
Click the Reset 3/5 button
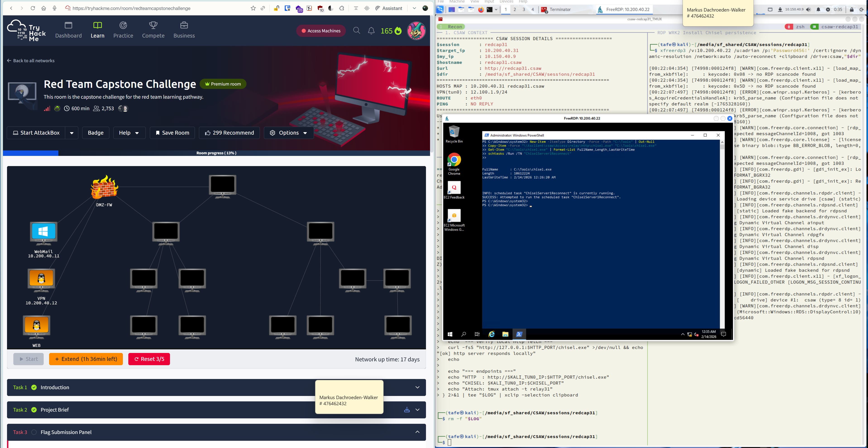point(149,359)
